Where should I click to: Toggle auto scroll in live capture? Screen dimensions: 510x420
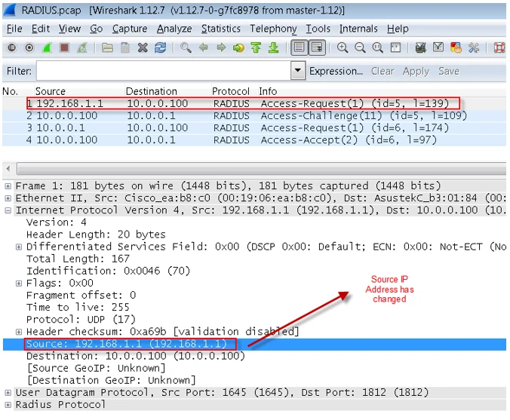pos(317,48)
